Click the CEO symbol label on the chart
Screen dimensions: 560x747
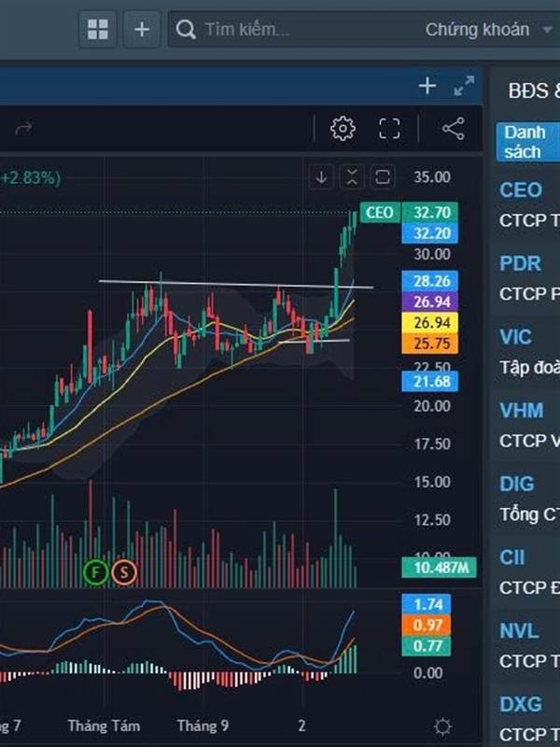coord(380,213)
